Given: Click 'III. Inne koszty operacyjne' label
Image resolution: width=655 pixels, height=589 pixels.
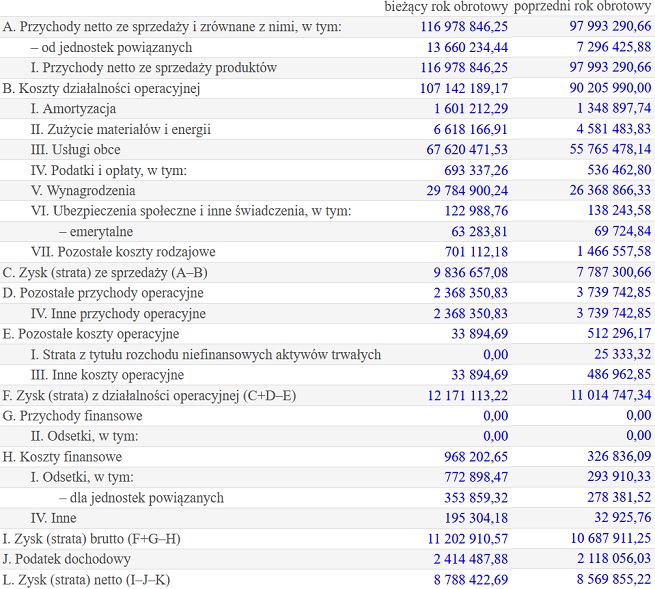Looking at the screenshot, I should 107,375.
